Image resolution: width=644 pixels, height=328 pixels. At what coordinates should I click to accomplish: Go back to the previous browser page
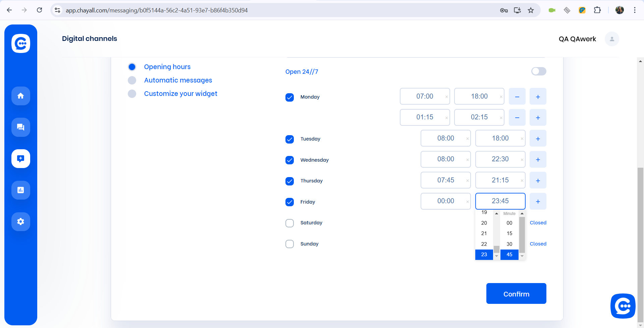(9, 10)
